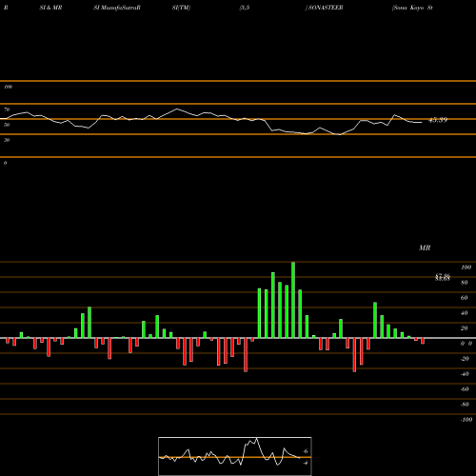
Task: Click the RSI current value 45.39 label
Action: coord(438,120)
